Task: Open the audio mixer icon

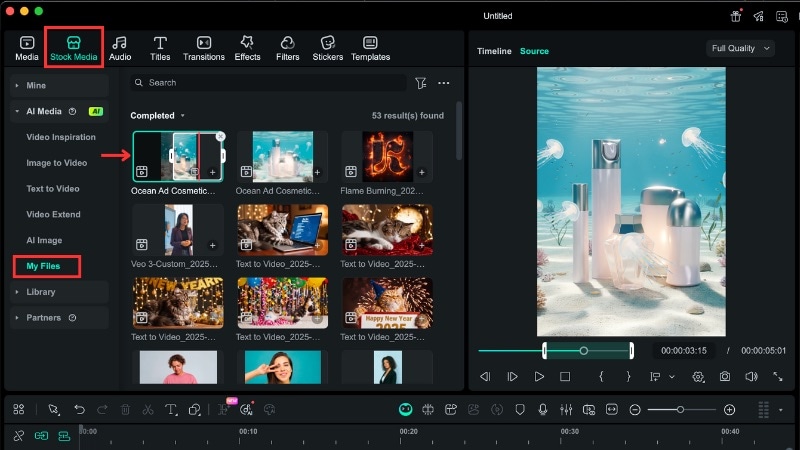Action: 566,410
